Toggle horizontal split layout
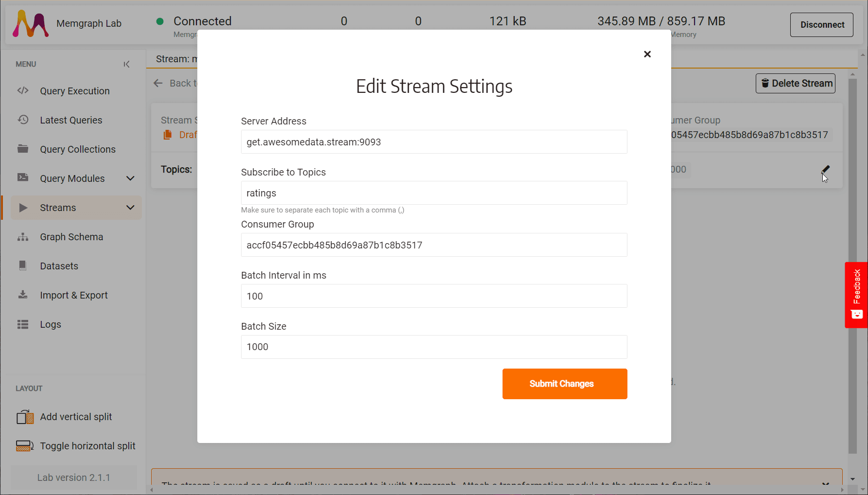Viewport: 868px width, 495px height. click(x=87, y=446)
